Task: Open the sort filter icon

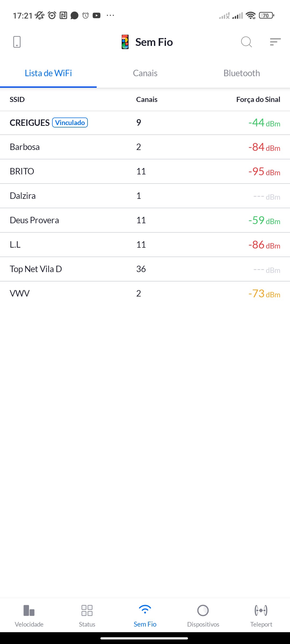Action: [x=275, y=42]
